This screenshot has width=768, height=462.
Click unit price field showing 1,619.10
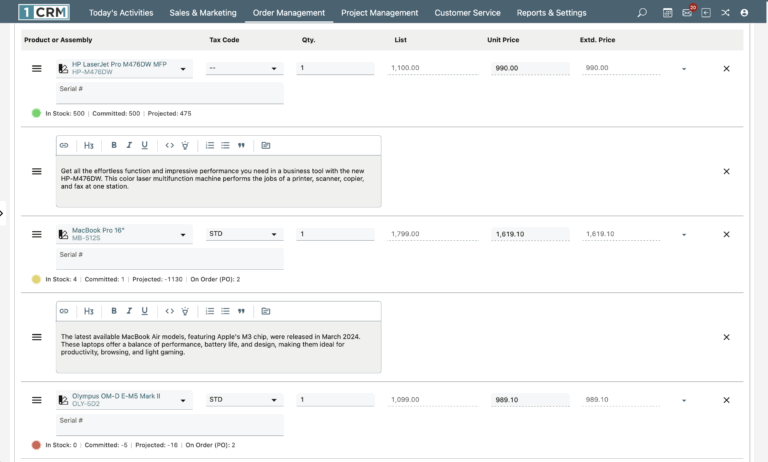click(530, 234)
